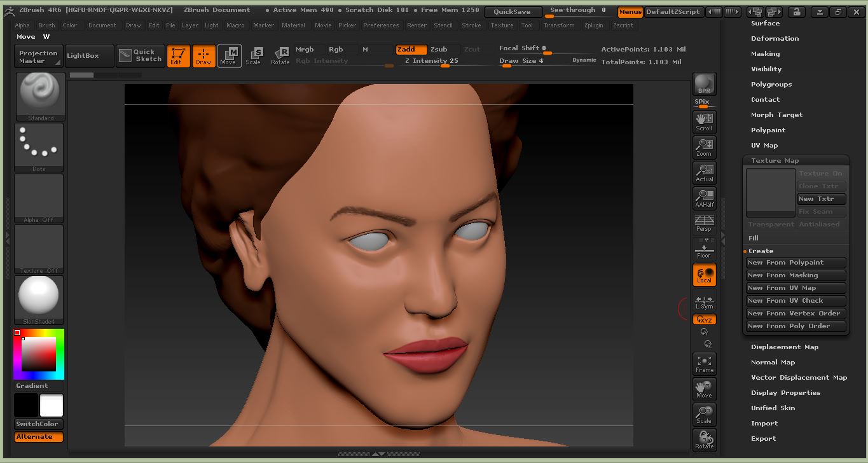Image resolution: width=868 pixels, height=463 pixels.
Task: Open the Document menu
Action: [102, 25]
